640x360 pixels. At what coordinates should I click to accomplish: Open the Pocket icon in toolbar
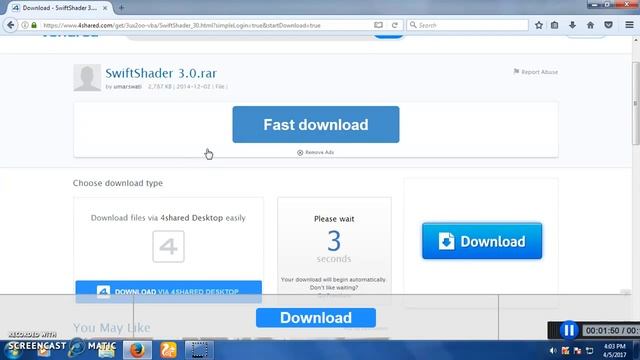click(x=608, y=25)
